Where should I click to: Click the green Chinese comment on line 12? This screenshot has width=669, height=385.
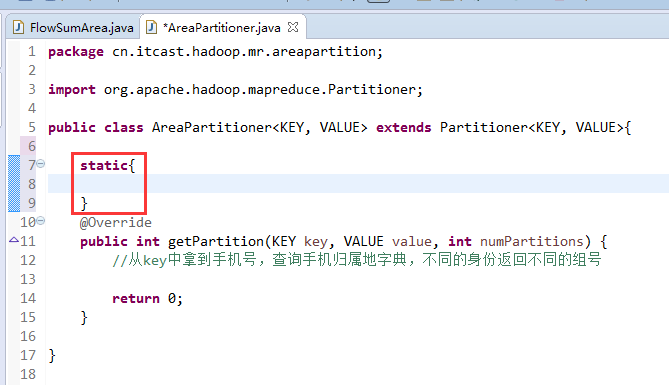[357, 260]
